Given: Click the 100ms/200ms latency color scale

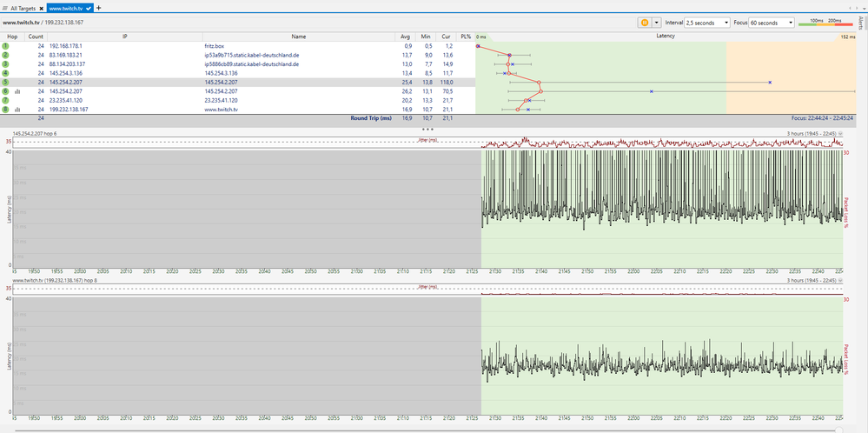Looking at the screenshot, I should (x=826, y=22).
